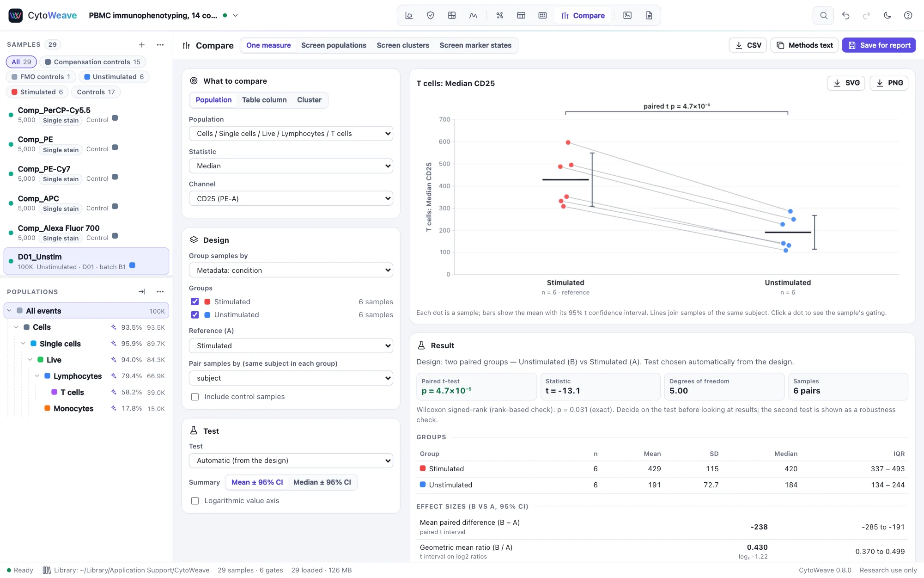Toggle dark mode moon icon
This screenshot has width=924, height=578.
(x=888, y=15)
